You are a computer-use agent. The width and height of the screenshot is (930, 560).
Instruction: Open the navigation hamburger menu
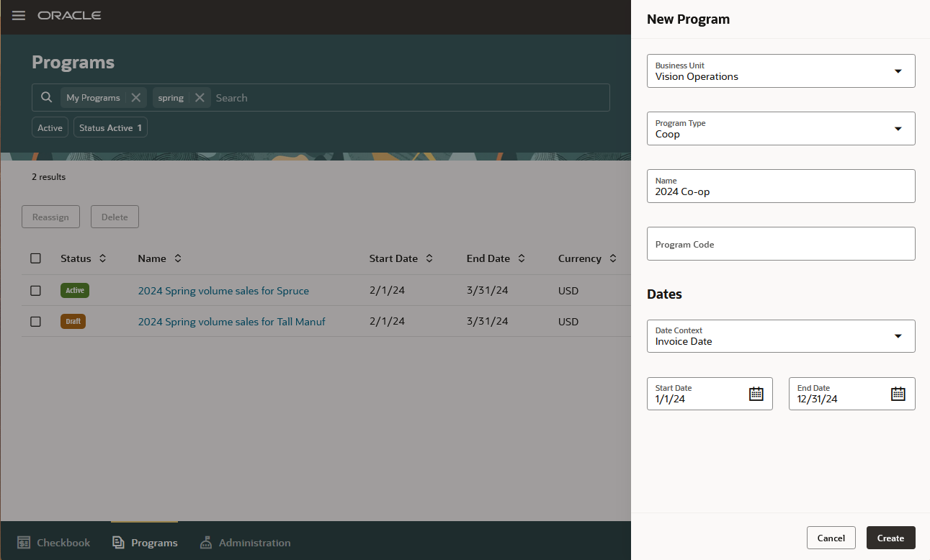(18, 15)
